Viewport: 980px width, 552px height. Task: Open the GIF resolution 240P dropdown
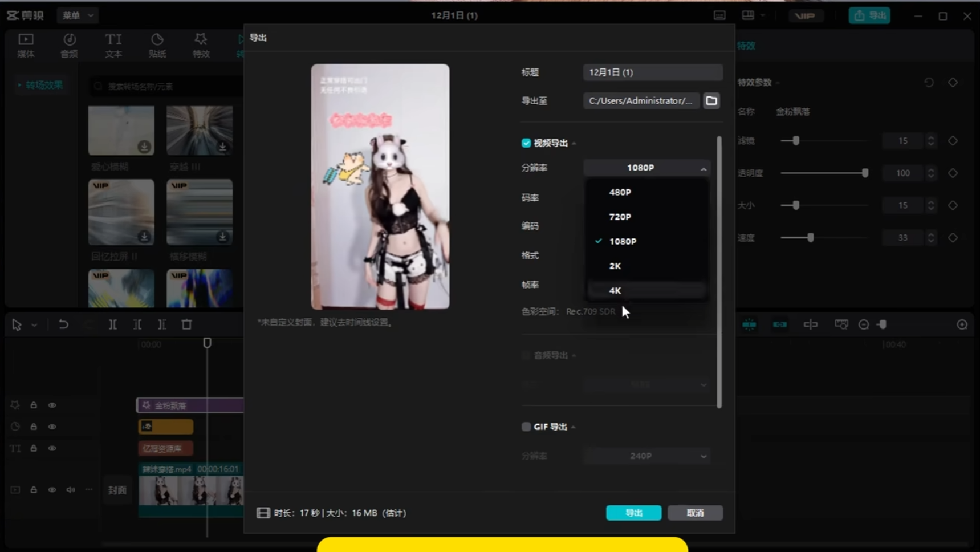646,456
